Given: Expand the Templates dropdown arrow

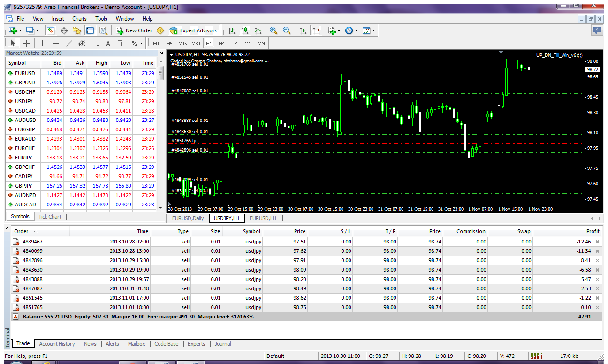Looking at the screenshot, I should point(373,30).
